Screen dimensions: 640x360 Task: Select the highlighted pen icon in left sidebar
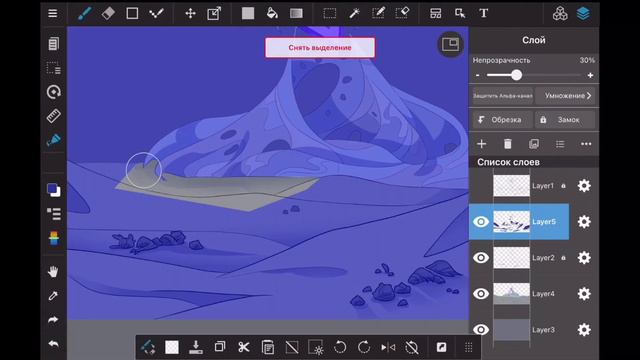click(x=53, y=140)
